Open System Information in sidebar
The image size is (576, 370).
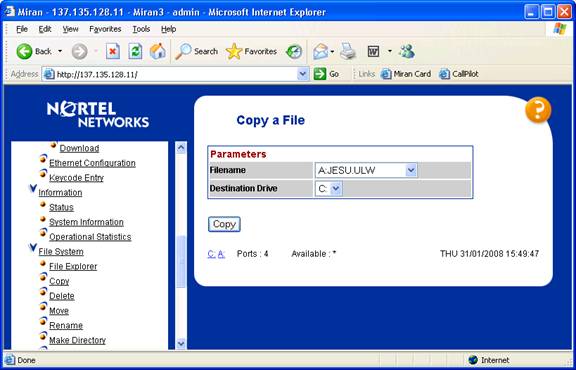pos(86,222)
